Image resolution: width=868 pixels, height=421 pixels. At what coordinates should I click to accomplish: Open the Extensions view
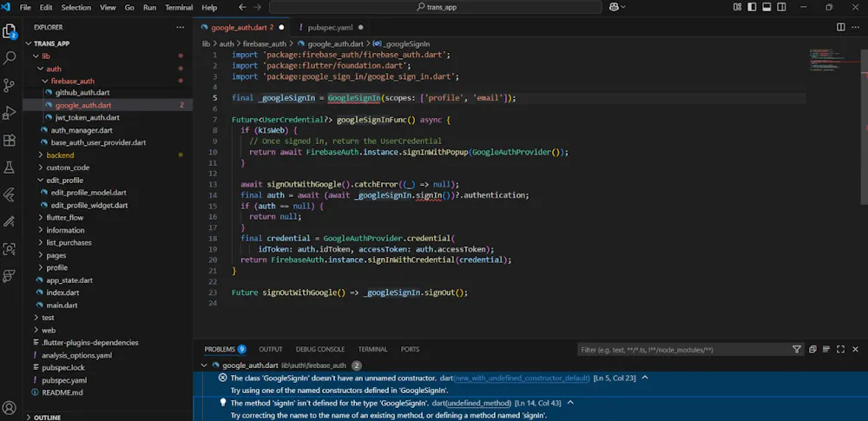point(10,140)
